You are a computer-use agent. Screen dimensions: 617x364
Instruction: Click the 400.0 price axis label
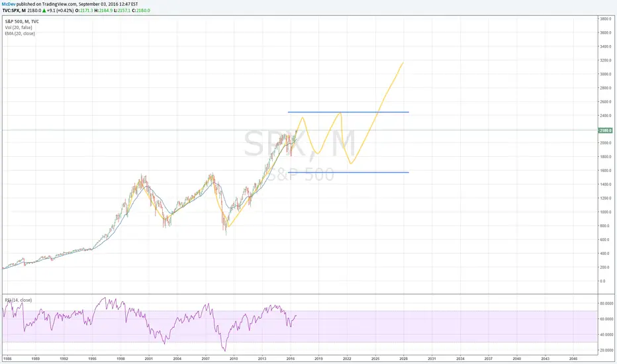pos(605,253)
